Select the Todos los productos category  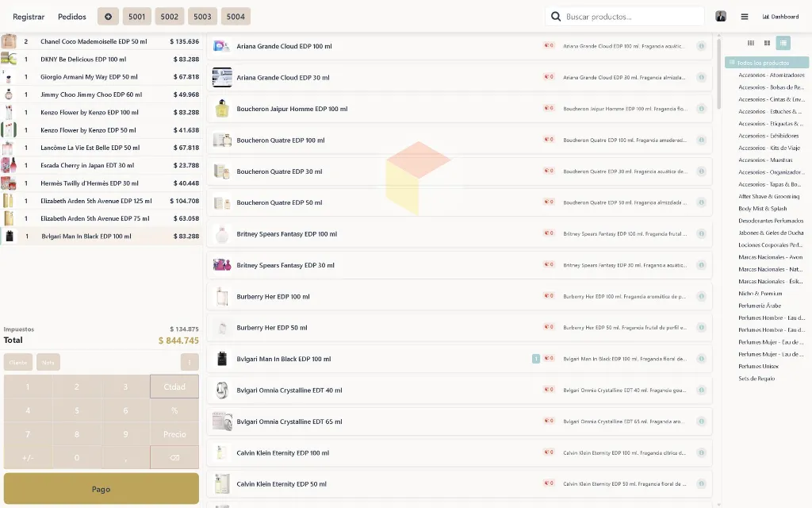(767, 63)
